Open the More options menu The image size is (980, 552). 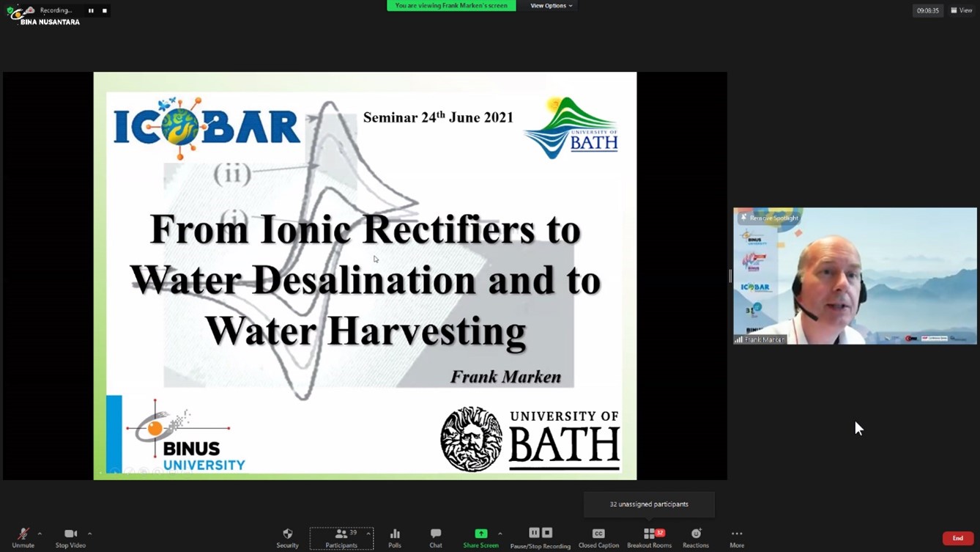click(737, 538)
